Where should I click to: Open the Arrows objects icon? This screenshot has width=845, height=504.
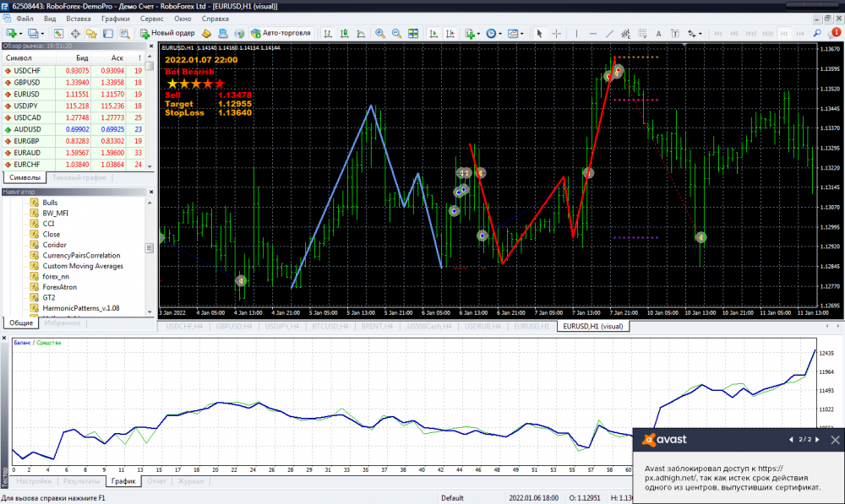pyautogui.click(x=691, y=34)
